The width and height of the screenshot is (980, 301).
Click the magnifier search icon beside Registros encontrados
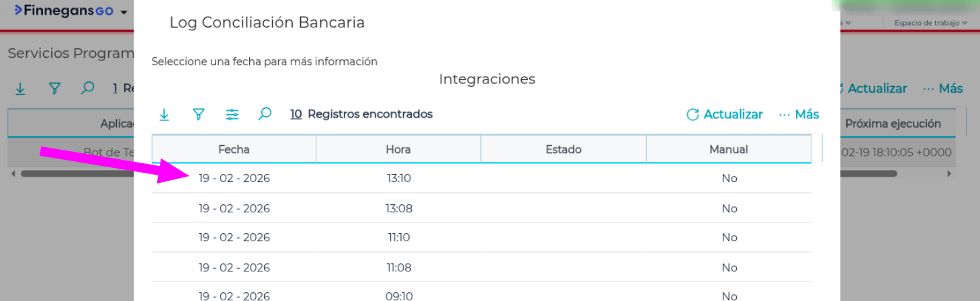pos(265,114)
